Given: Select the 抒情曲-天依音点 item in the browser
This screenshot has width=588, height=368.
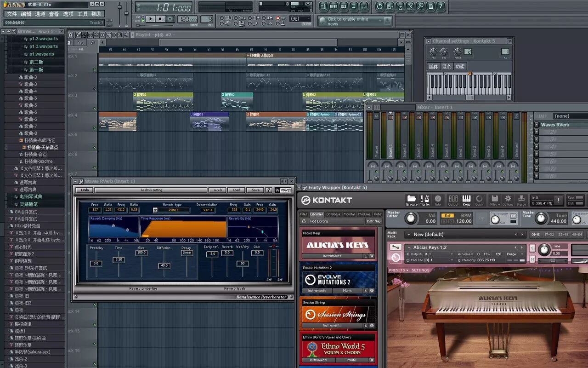Looking at the screenshot, I should tap(43, 147).
